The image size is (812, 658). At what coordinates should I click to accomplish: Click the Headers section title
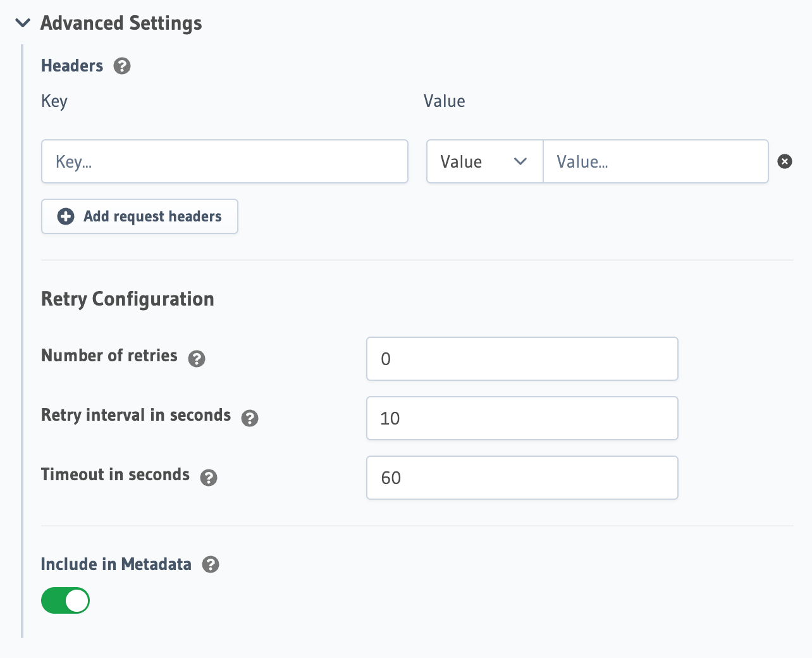coord(71,65)
